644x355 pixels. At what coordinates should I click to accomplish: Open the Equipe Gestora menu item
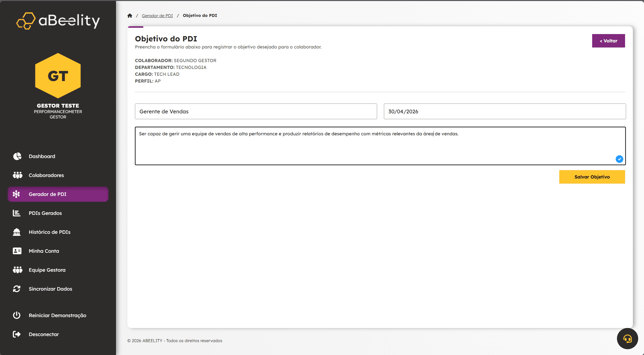tap(47, 270)
